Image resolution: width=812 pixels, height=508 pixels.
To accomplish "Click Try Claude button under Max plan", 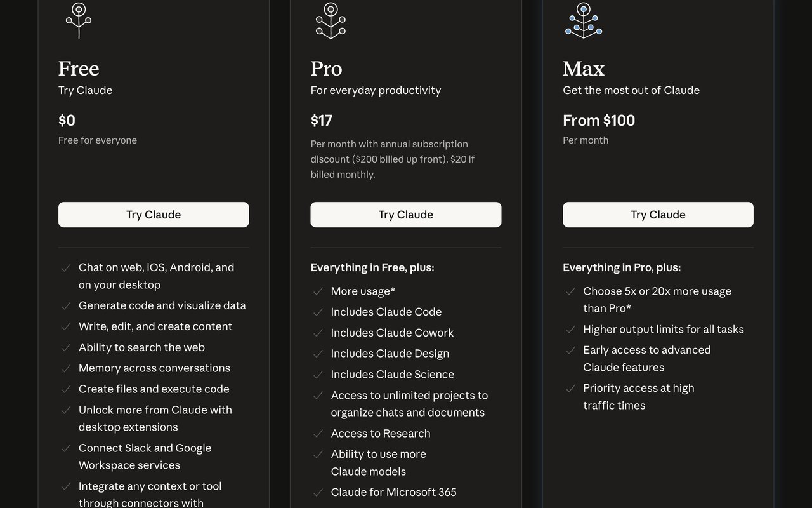I will point(658,215).
